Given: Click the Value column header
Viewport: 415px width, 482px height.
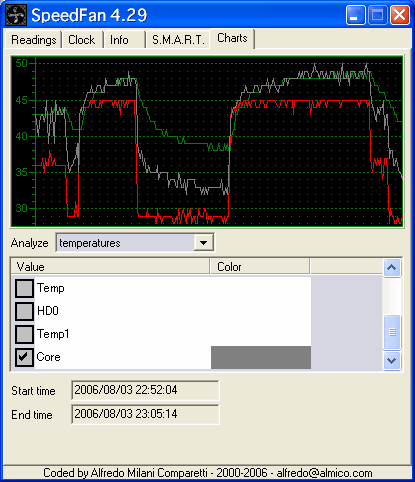Looking at the screenshot, I should tap(110, 267).
